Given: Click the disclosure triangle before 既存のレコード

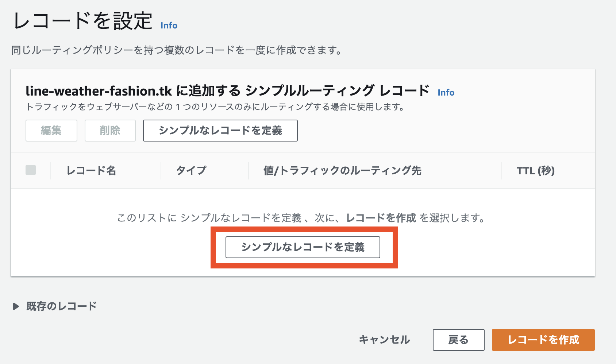Looking at the screenshot, I should point(16,306).
